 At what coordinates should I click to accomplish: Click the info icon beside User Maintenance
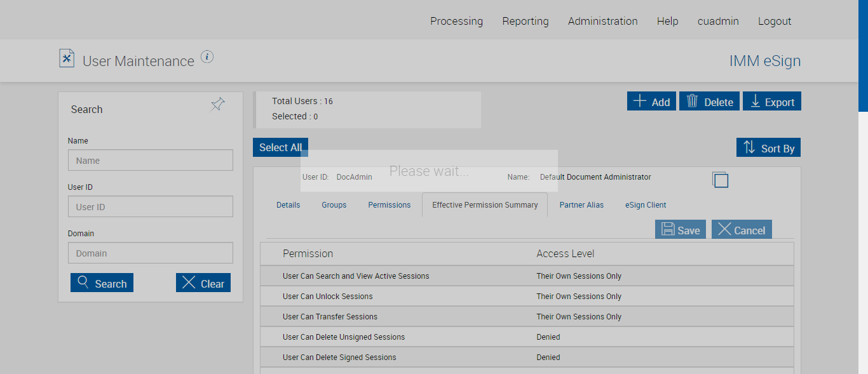coord(207,57)
